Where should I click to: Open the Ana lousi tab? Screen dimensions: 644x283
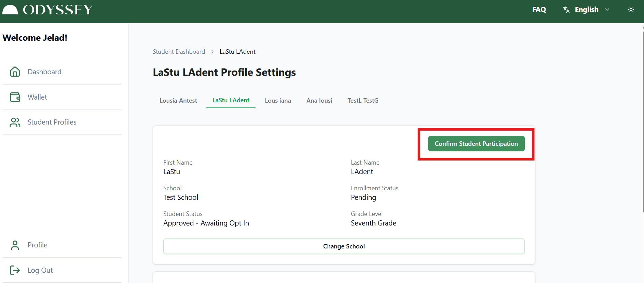[319, 101]
